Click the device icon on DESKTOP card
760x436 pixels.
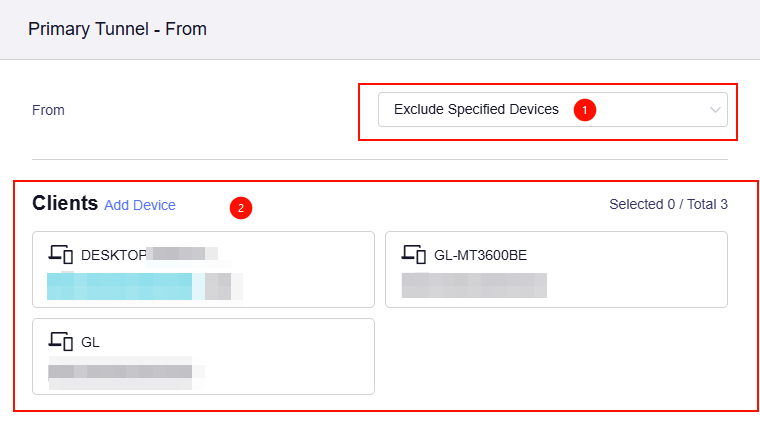pos(62,255)
